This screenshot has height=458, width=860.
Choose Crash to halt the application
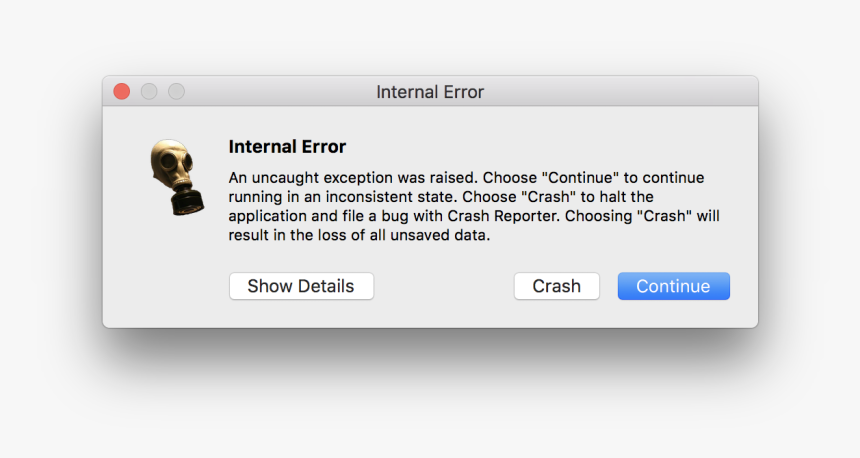[x=556, y=286]
